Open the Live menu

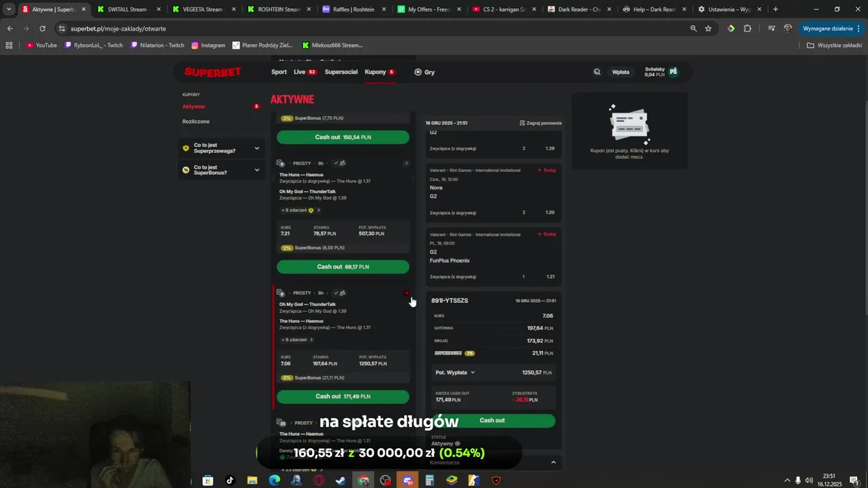304,72
